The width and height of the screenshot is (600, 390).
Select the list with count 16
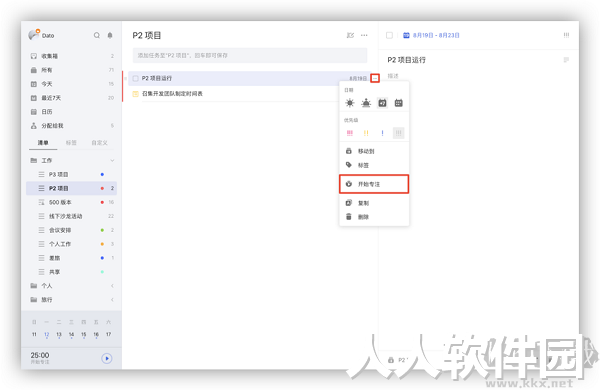coord(72,202)
